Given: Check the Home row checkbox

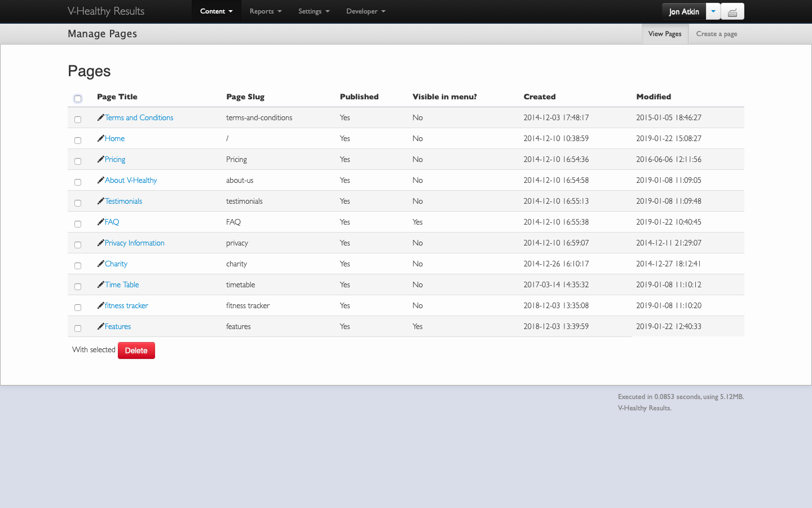Looking at the screenshot, I should 78,141.
